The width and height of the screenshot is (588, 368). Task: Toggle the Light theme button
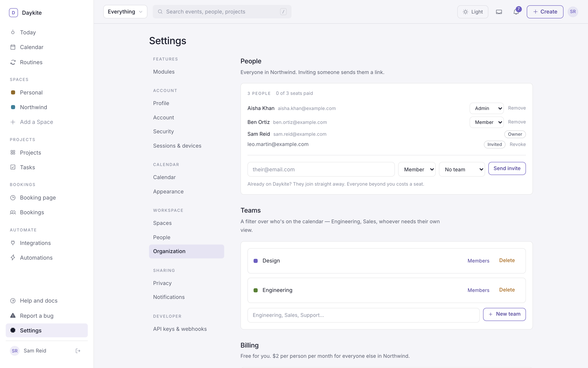pos(473,12)
